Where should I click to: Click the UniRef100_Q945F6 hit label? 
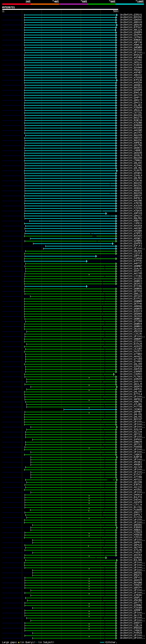131,244
